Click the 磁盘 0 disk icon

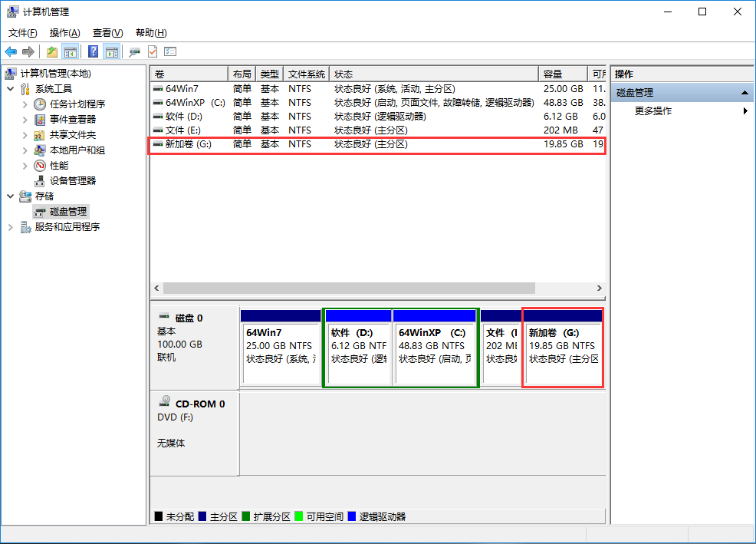(x=164, y=314)
